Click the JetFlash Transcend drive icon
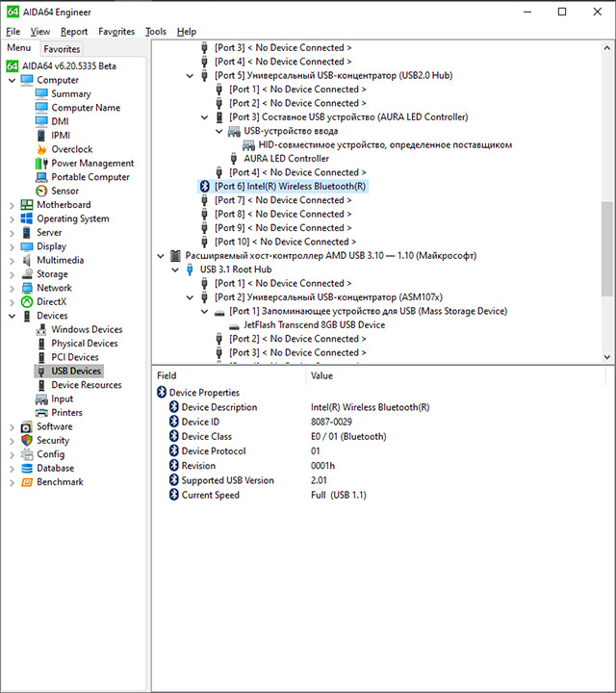This screenshot has height=693, width=616. click(x=234, y=325)
